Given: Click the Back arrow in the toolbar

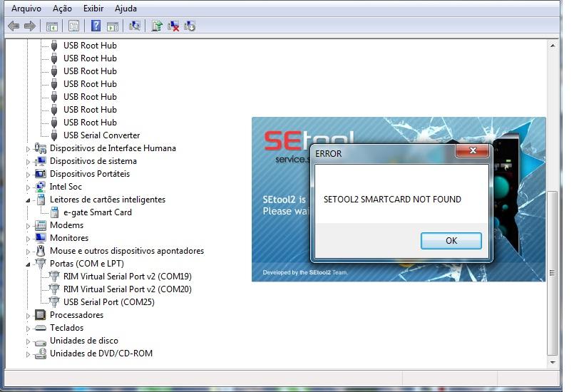Looking at the screenshot, I should (x=14, y=26).
